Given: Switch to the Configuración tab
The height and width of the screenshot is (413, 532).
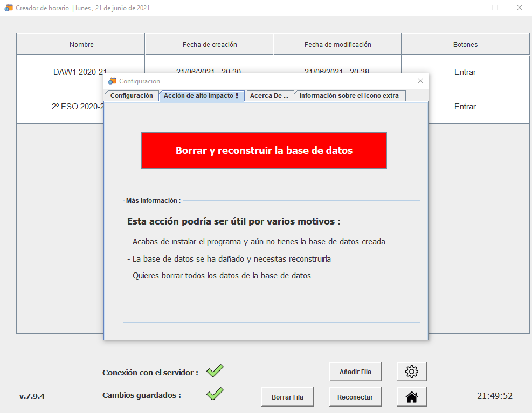Looking at the screenshot, I should tap(132, 96).
